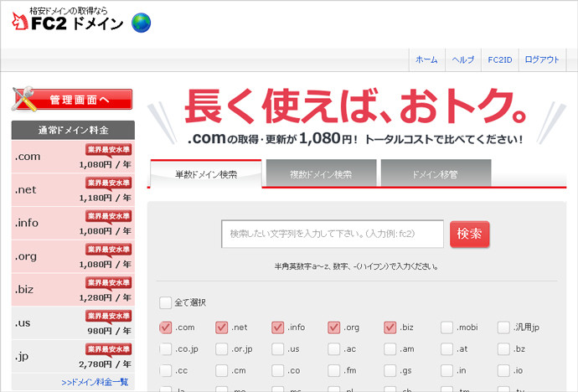This screenshot has width=578, height=392.
Task: Open the ヘルプ navigation link
Action: (x=463, y=59)
